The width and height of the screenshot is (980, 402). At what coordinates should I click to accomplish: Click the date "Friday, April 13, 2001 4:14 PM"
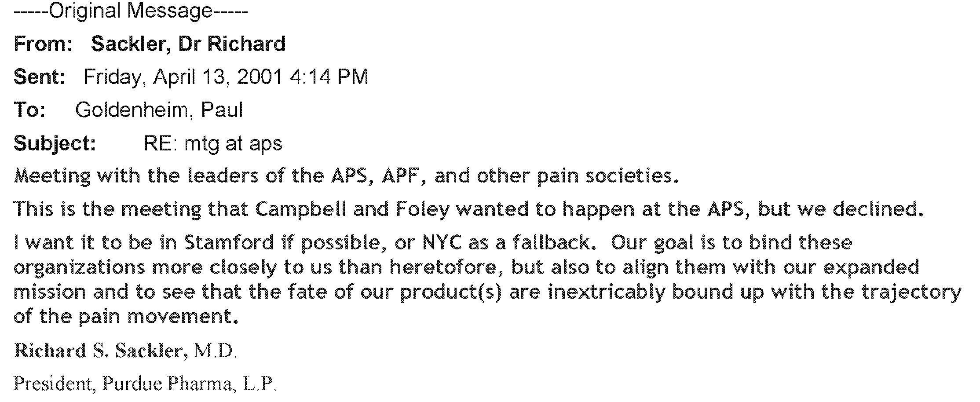pyautogui.click(x=226, y=77)
